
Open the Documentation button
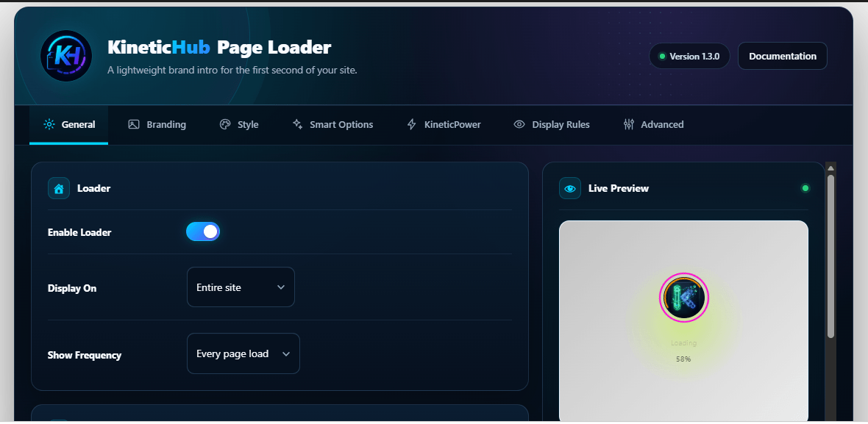pyautogui.click(x=782, y=56)
